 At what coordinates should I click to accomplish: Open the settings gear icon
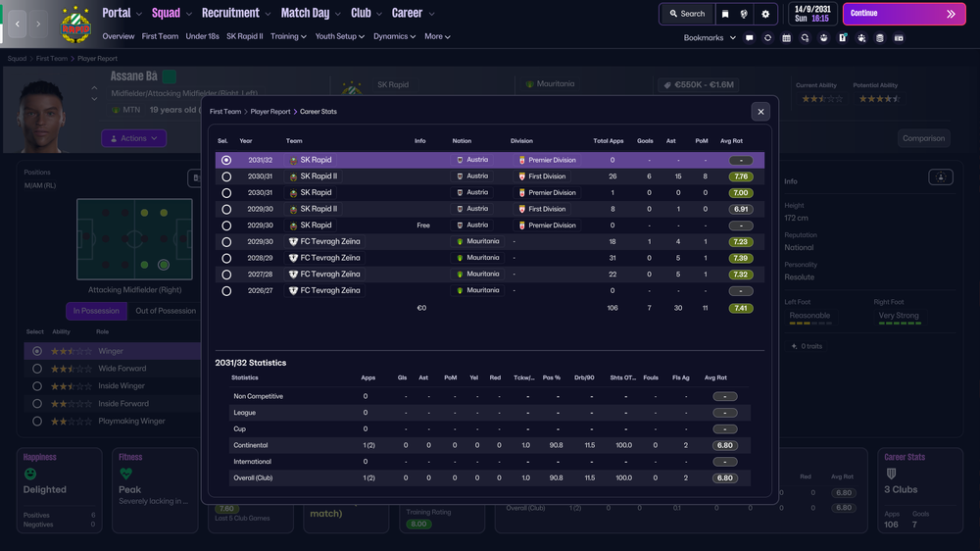coord(765,14)
